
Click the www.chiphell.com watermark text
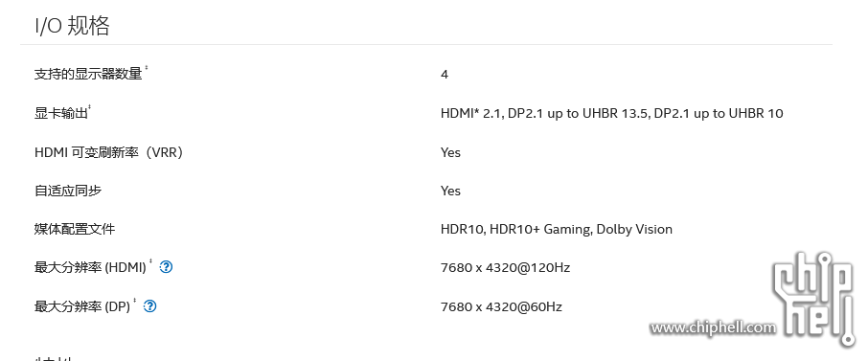click(x=713, y=327)
